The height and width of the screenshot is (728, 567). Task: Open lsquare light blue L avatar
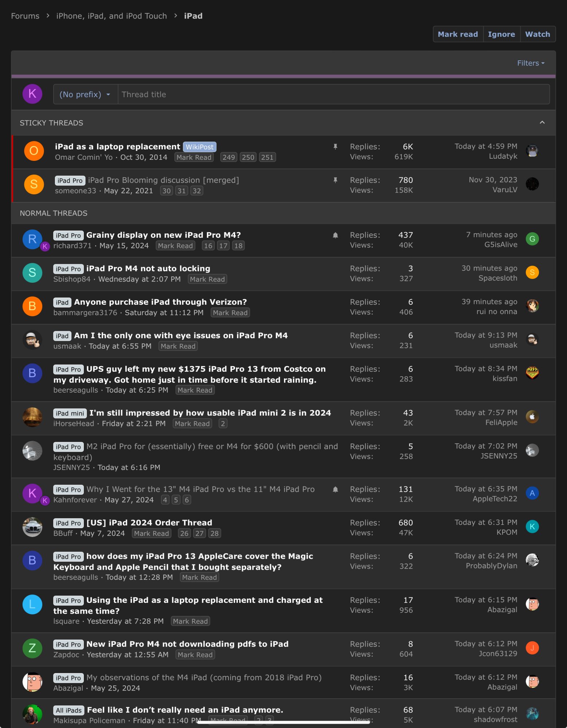click(32, 604)
